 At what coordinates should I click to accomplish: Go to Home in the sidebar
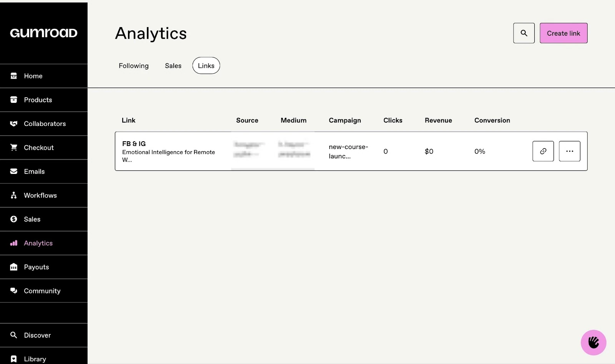click(x=44, y=76)
